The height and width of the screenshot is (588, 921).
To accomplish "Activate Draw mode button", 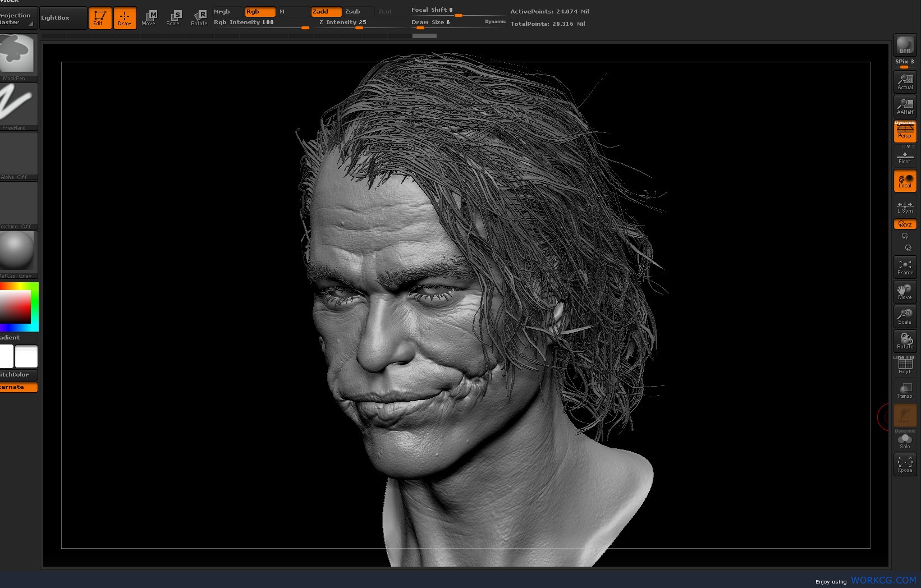I will [x=125, y=18].
